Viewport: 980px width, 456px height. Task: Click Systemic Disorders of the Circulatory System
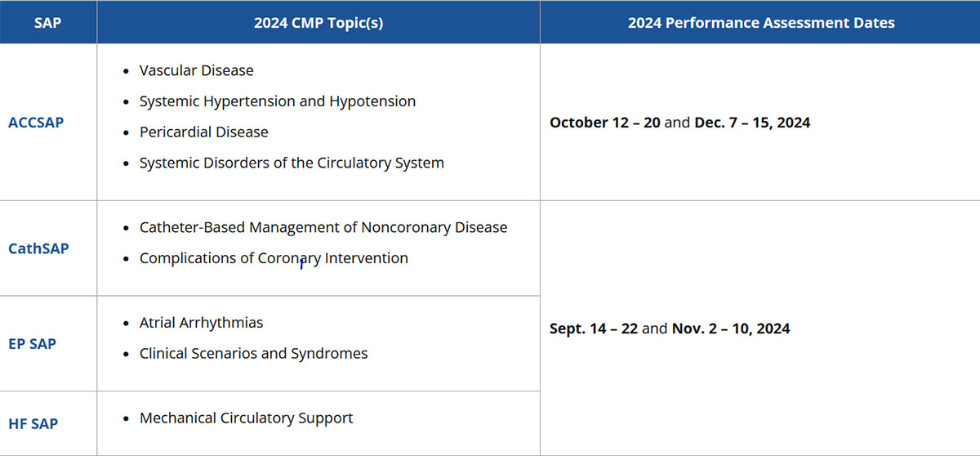(x=292, y=163)
